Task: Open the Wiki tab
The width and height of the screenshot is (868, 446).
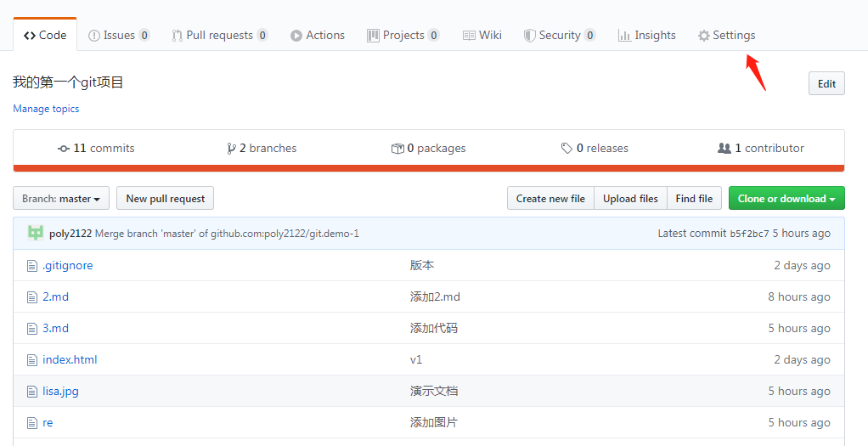Action: (482, 35)
